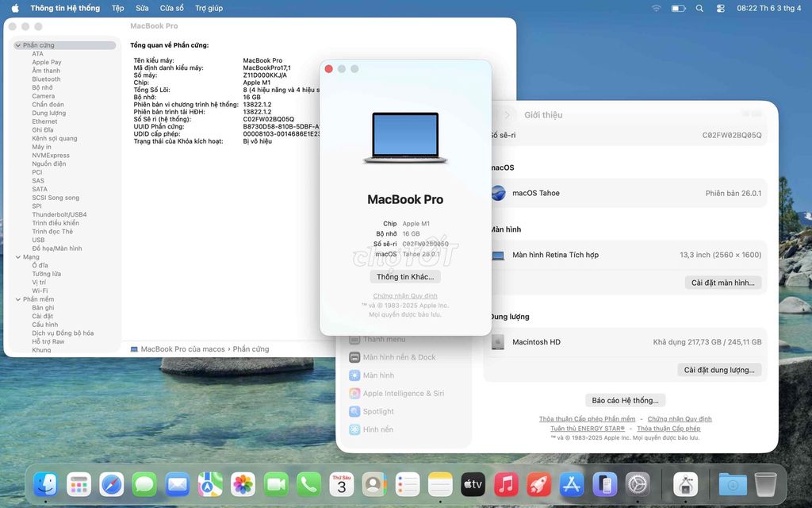Click the Wi-Fi status menu bar icon
This screenshot has width=812, height=508.
pos(656,8)
